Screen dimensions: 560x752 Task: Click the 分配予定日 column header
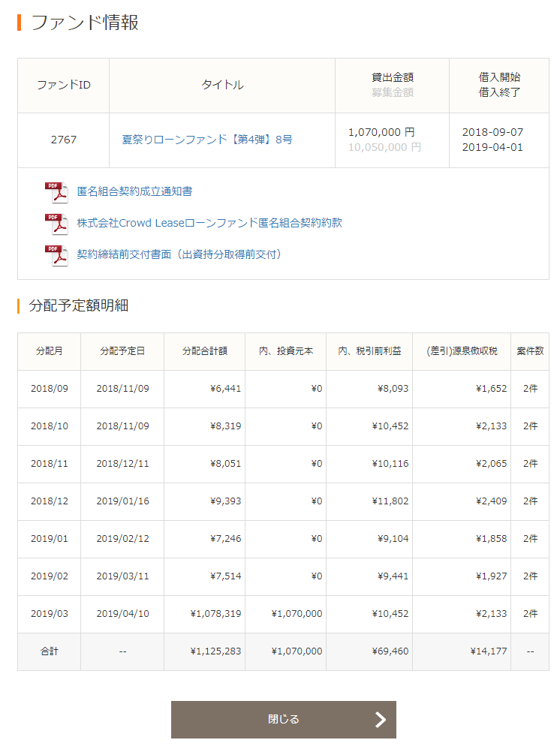click(122, 351)
